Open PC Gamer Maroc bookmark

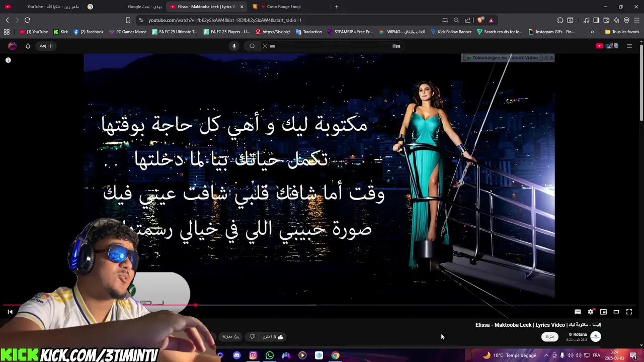click(128, 32)
